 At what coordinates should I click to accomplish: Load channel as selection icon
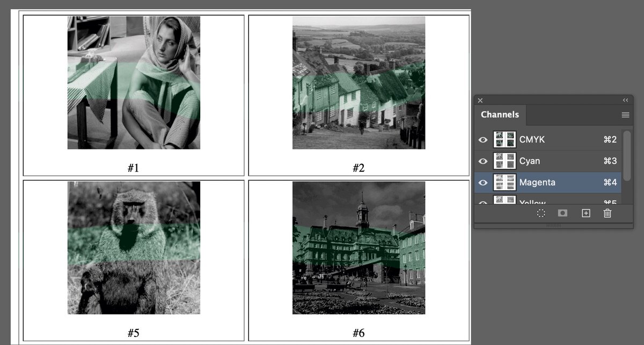pyautogui.click(x=541, y=213)
